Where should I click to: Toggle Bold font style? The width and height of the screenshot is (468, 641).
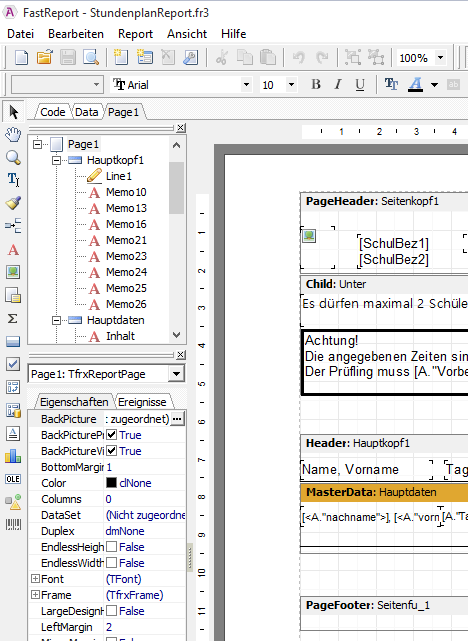click(316, 84)
